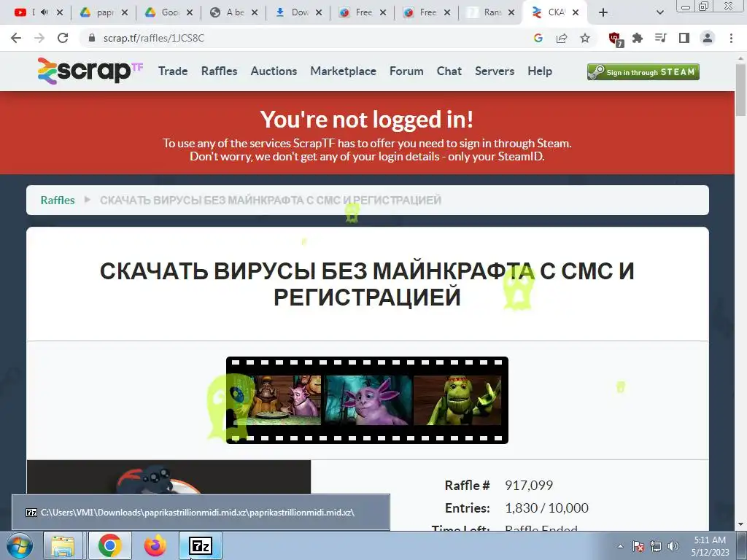Click the Chrome taskbar icon

coord(109,545)
